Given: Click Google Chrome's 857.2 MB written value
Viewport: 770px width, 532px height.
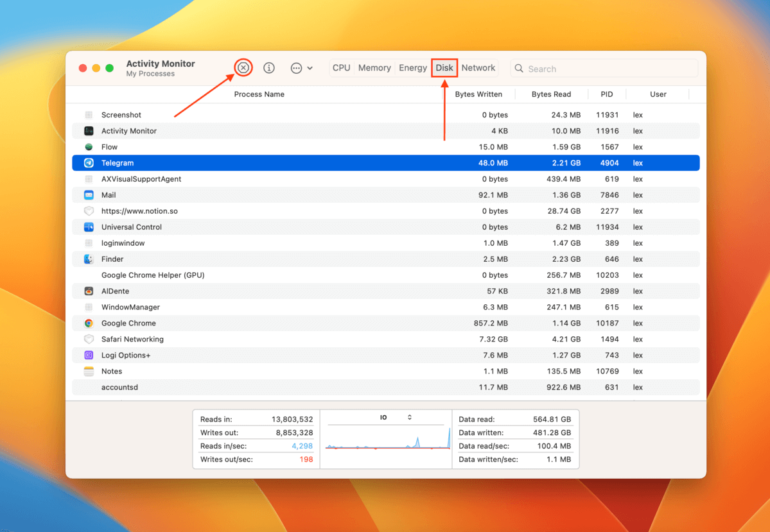Looking at the screenshot, I should 491,323.
